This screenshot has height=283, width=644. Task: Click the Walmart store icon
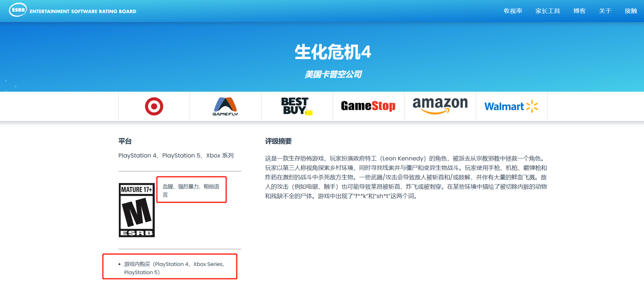(x=511, y=106)
